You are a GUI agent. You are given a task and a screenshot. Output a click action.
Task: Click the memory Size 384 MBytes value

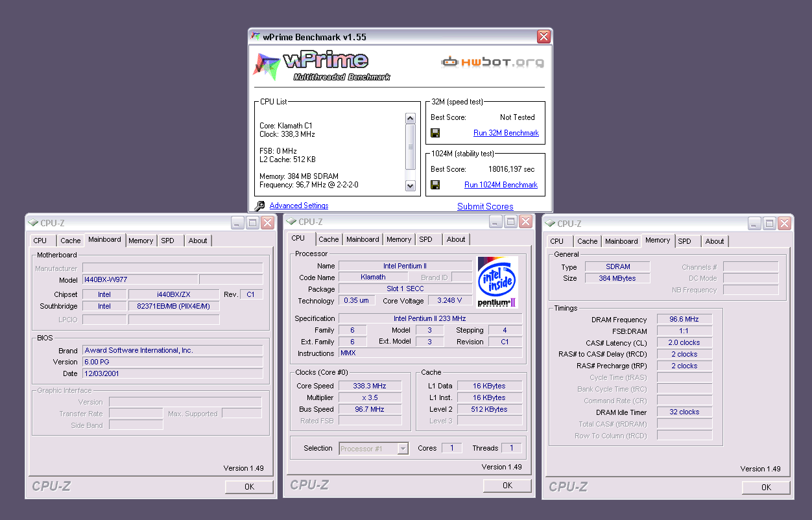[617, 278]
